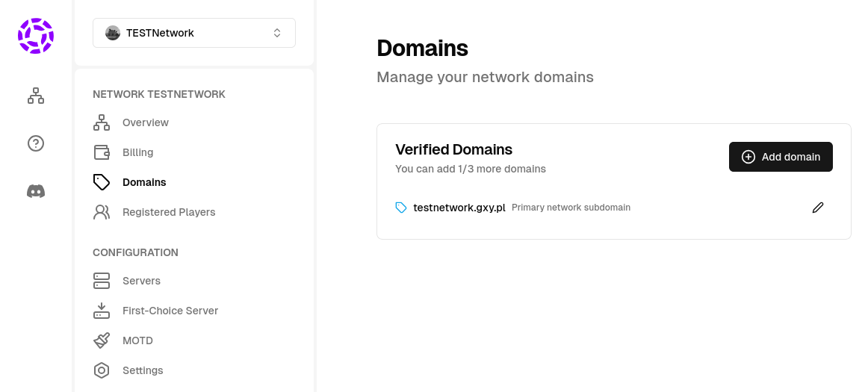Click 'Primary network subdomain' label
Image resolution: width=868 pixels, height=392 pixels.
click(571, 208)
